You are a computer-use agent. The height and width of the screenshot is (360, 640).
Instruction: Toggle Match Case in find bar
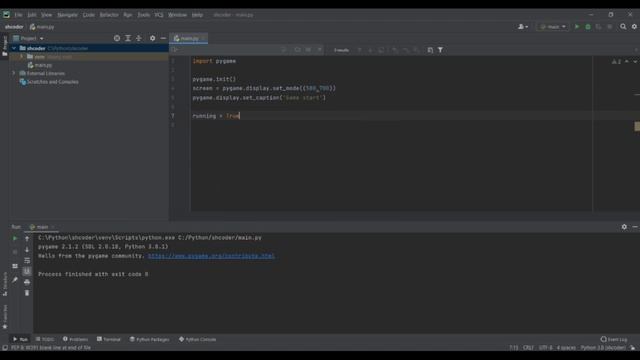click(x=298, y=50)
